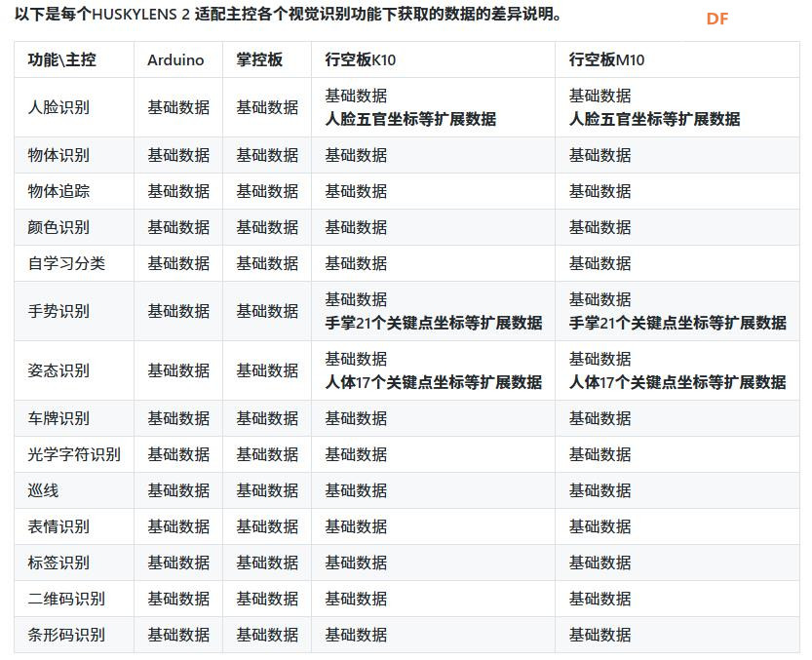Click the orange DF watermark logo

click(x=717, y=19)
